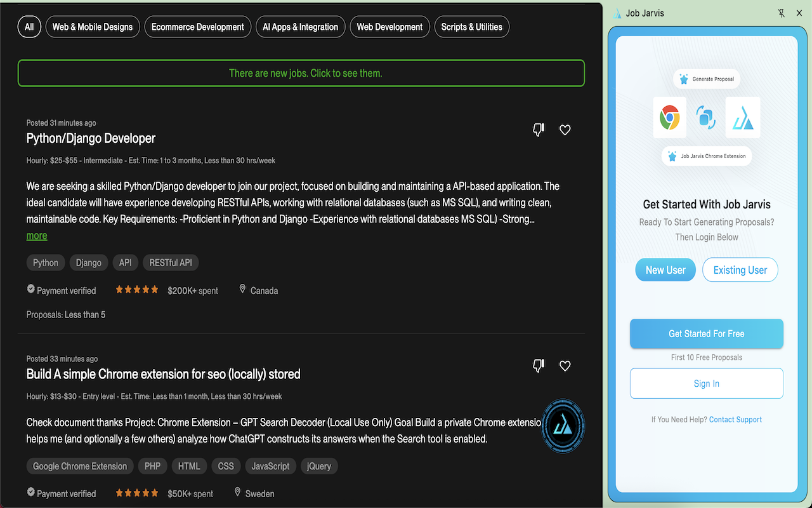
Task: Click the Hourly: $13-$30 rate line
Action: tap(154, 396)
